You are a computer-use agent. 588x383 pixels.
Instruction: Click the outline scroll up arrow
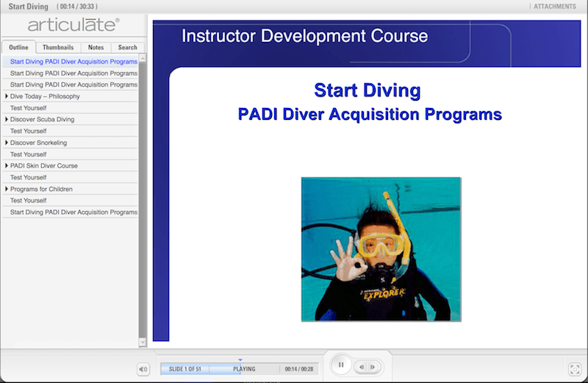143,58
